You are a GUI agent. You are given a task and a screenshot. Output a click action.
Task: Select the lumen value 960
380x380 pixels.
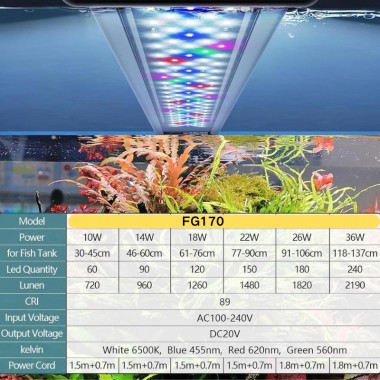(x=144, y=285)
